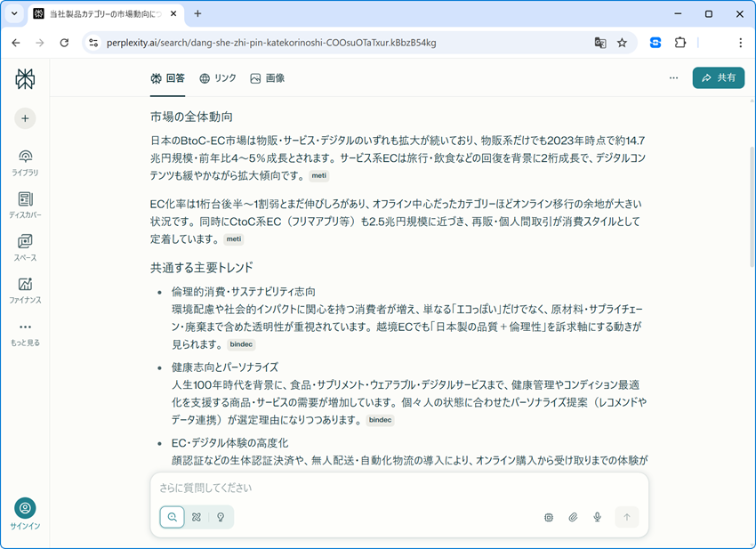Screen dimensions: 756x549
Task: Activate voice input with the microphone icon
Action: point(597,517)
